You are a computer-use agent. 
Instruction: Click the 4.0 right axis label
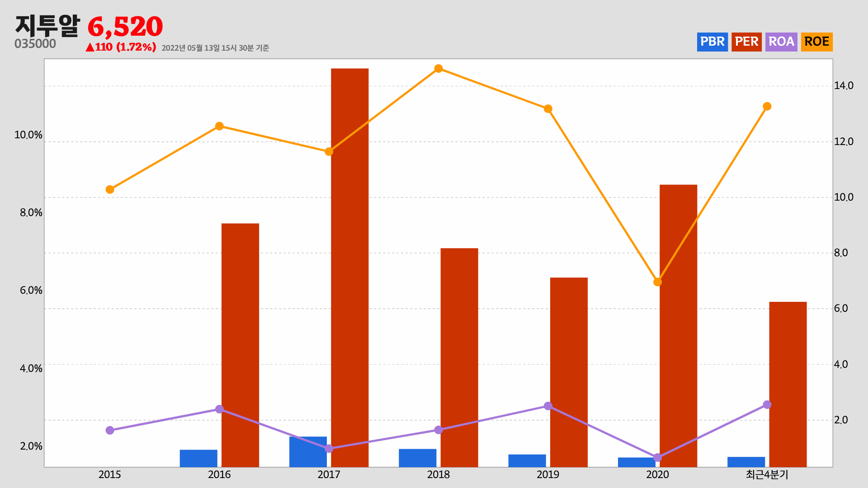coord(841,365)
